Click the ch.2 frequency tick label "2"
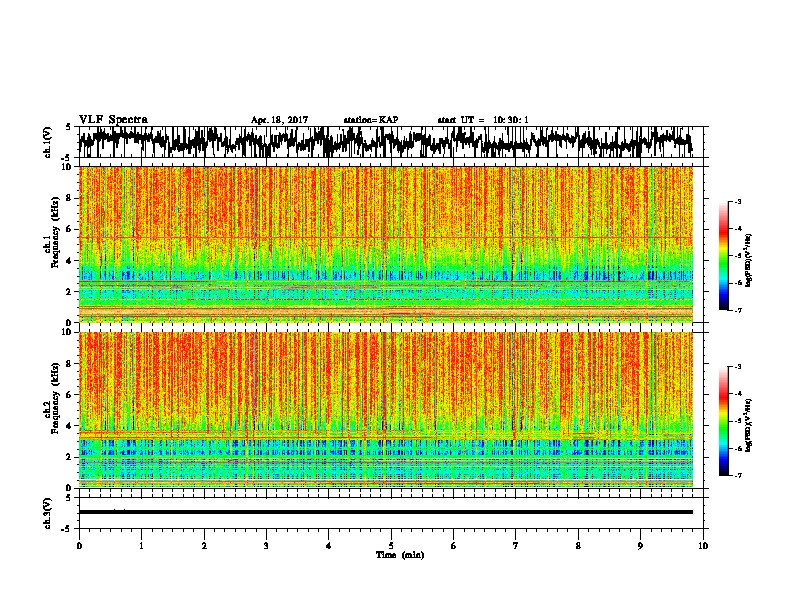 (69, 457)
